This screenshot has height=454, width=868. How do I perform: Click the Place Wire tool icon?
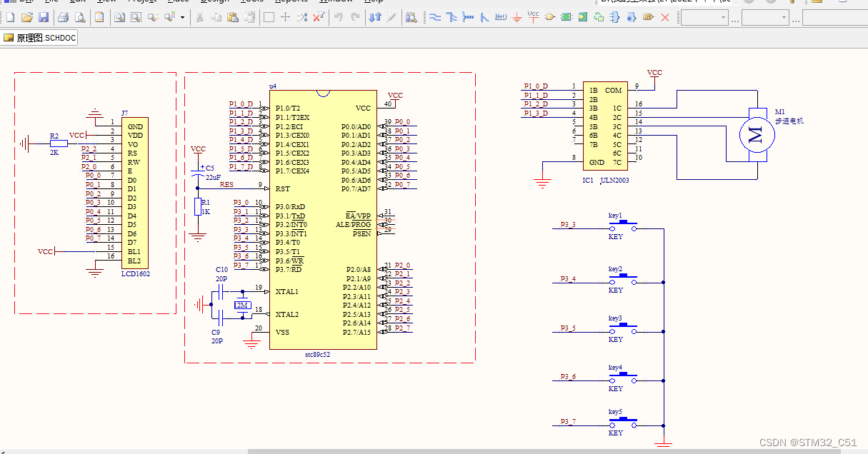click(434, 17)
